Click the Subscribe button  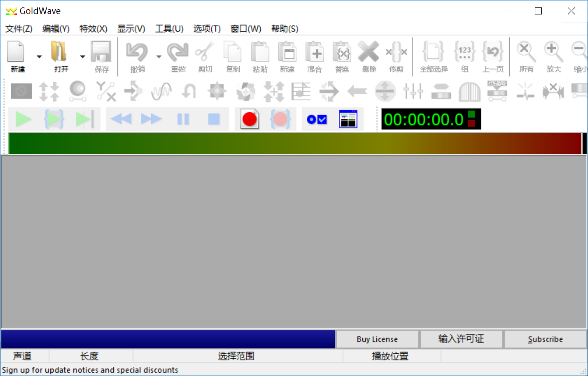pyautogui.click(x=545, y=339)
